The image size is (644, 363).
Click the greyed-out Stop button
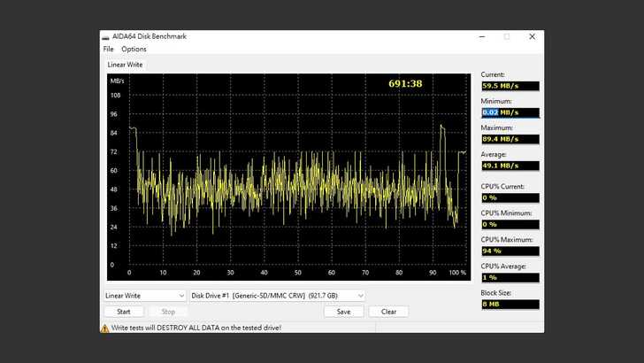pos(168,312)
